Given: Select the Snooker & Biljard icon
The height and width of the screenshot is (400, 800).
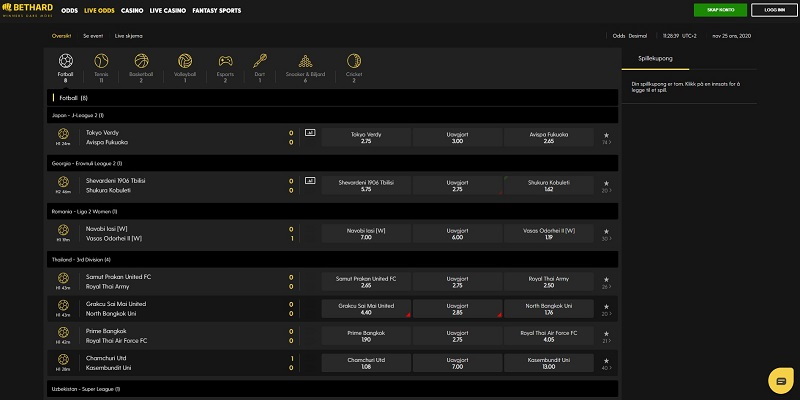Looking at the screenshot, I should pyautogui.click(x=305, y=61).
